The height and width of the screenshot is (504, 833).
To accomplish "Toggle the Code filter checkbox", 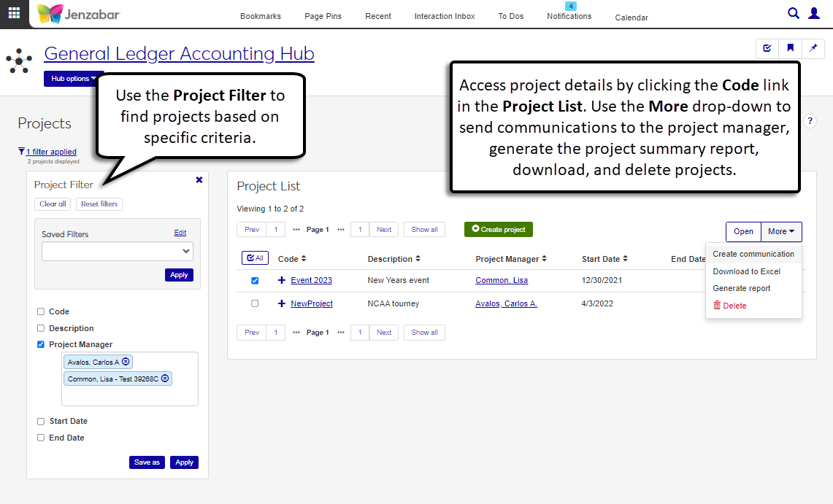I will (41, 311).
